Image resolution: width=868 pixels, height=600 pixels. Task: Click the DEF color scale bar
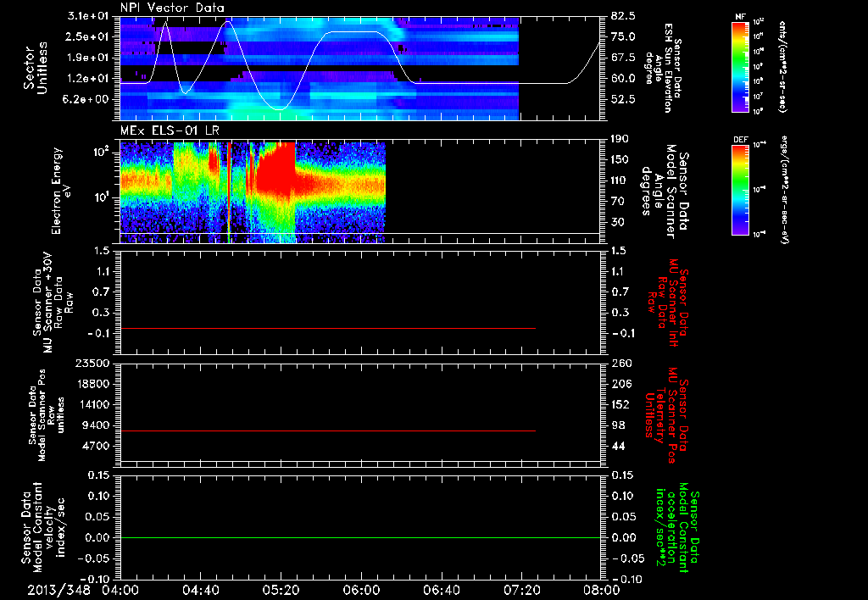(741, 190)
